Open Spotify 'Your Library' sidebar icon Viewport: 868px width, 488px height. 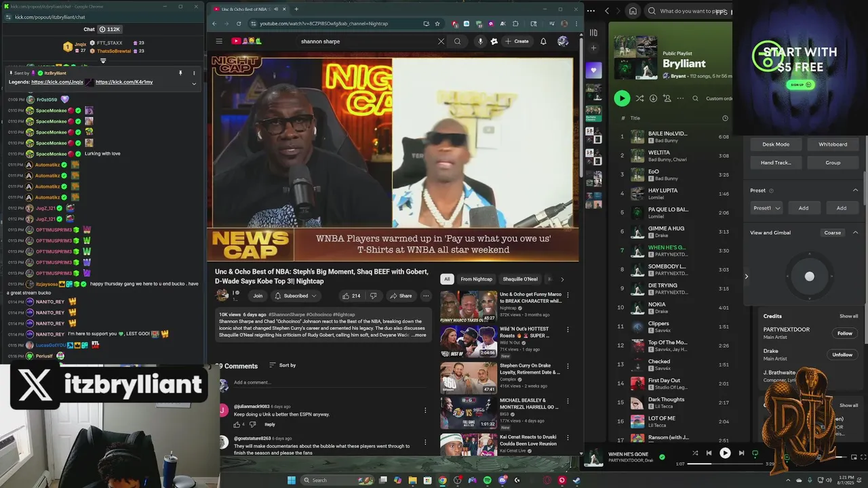(593, 33)
